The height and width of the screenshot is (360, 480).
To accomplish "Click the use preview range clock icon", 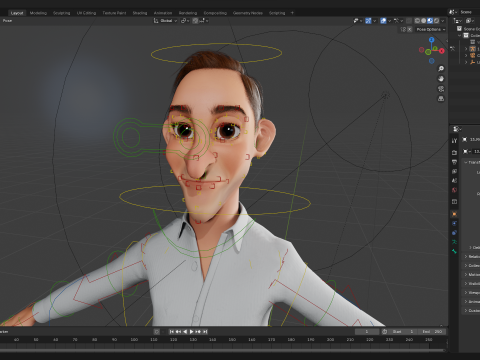I will pyautogui.click(x=384, y=332).
